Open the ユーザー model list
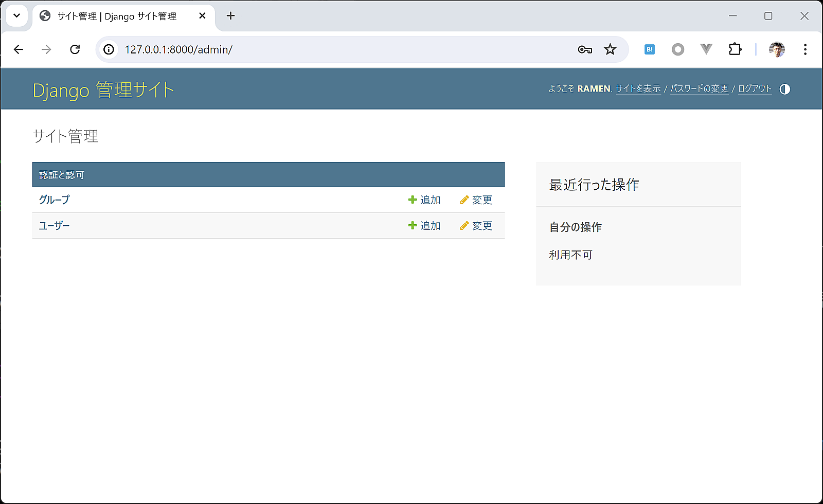 point(55,225)
